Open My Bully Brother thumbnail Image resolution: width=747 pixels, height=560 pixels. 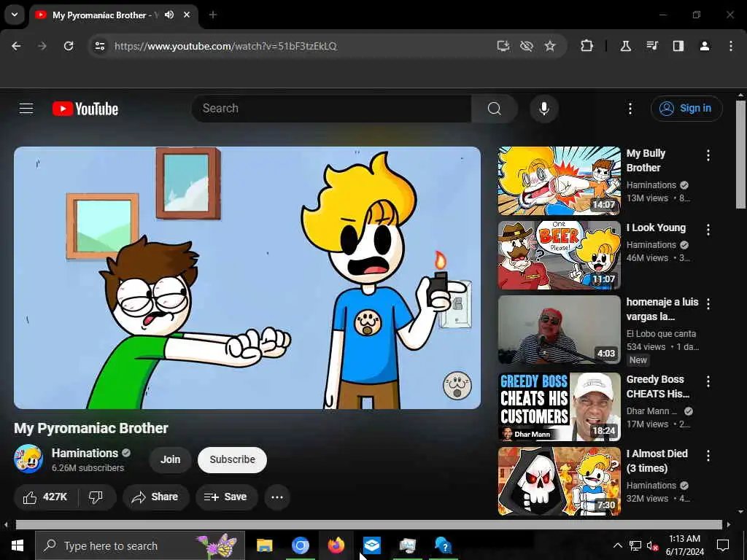click(560, 181)
